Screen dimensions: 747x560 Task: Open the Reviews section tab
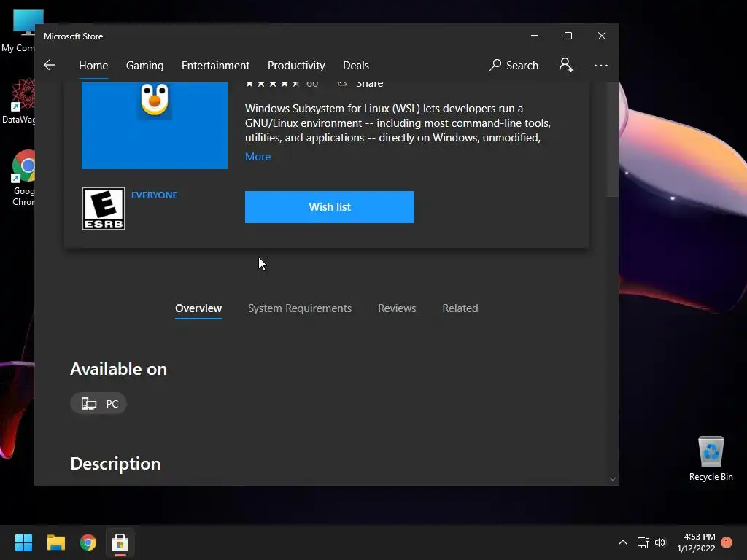397,308
